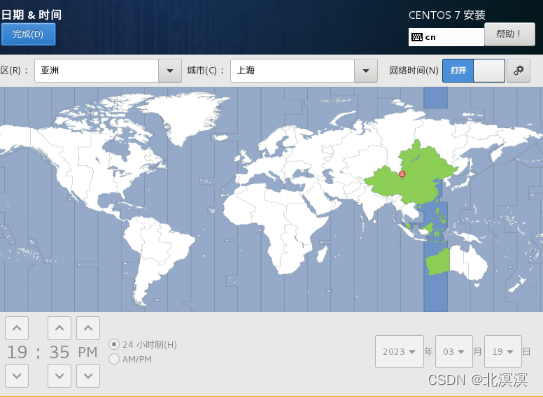543x397 pixels.
Task: Open the city combo box arrow
Action: coord(366,71)
